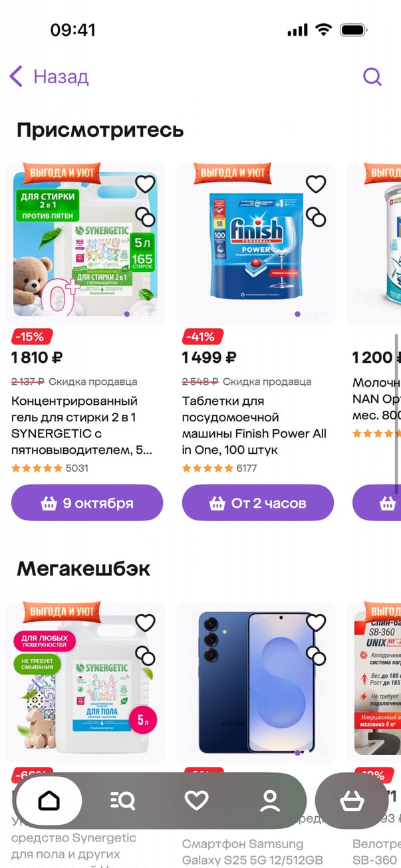Heart icon on Samsung Galaxy S25 card

click(316, 623)
